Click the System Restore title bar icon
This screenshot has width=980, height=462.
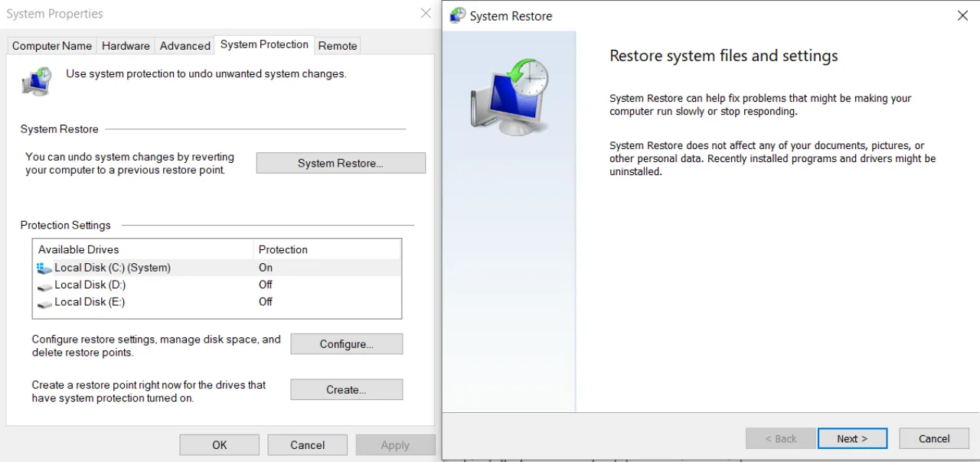457,15
